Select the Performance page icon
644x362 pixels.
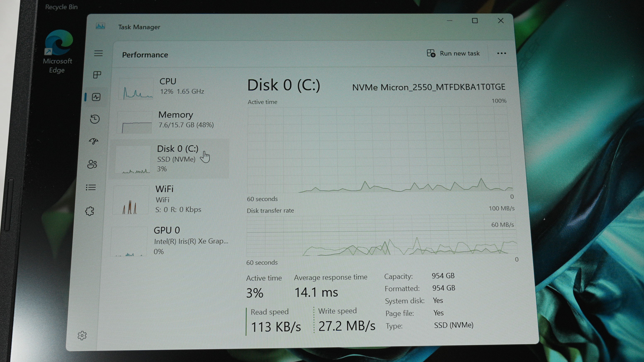(96, 97)
